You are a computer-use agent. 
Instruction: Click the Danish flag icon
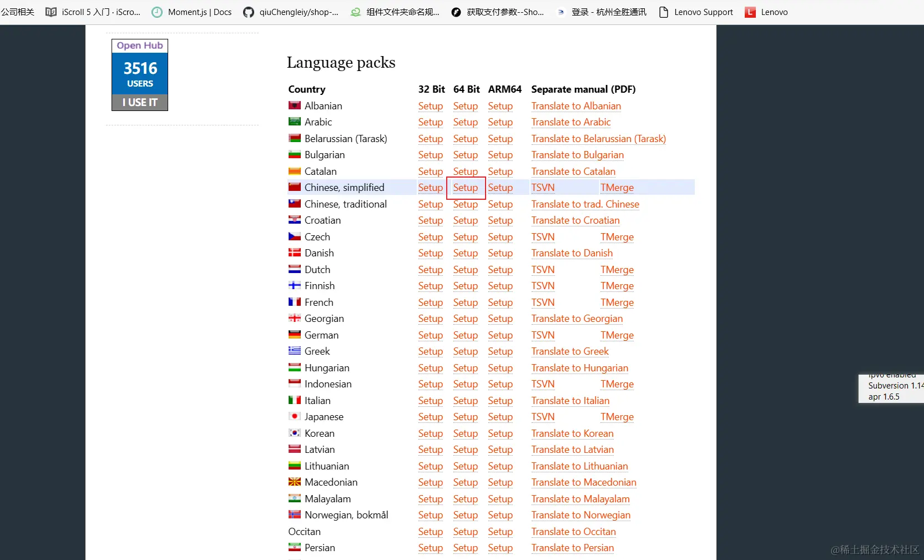(295, 253)
